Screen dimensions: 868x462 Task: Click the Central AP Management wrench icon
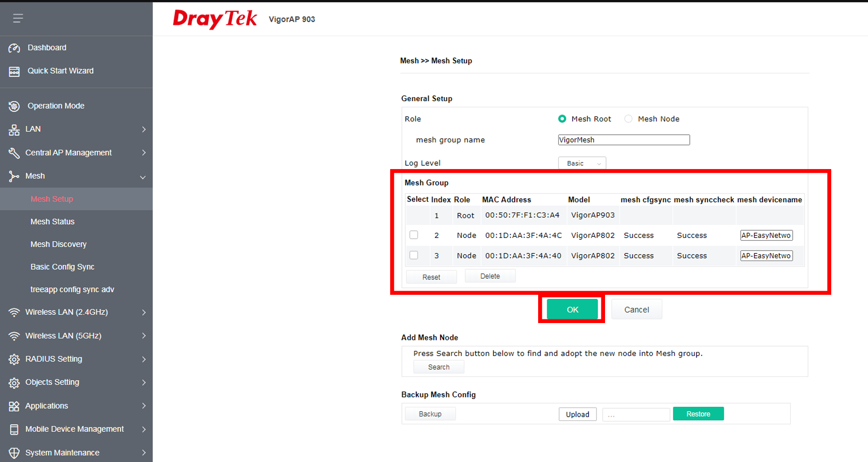(14, 153)
